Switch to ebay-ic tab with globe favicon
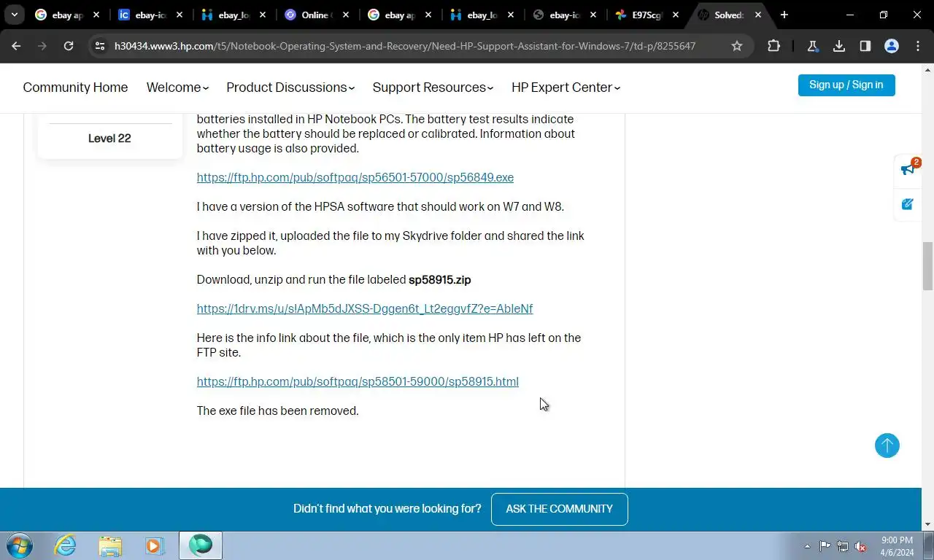The image size is (934, 560). click(x=563, y=15)
